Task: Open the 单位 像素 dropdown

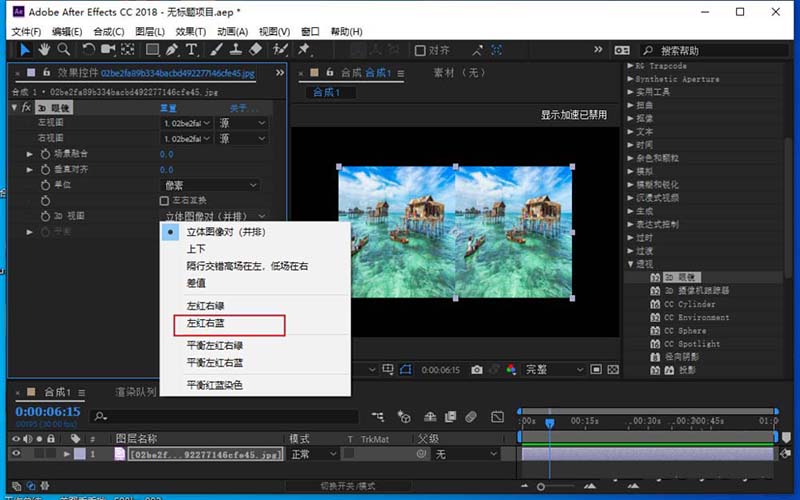Action: 211,185
